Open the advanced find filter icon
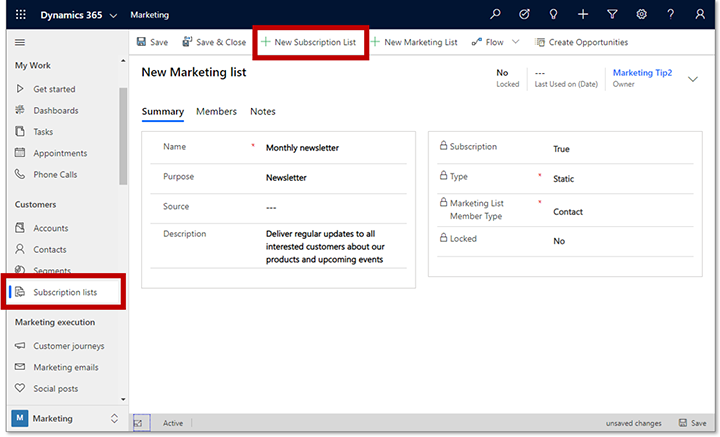 (612, 15)
